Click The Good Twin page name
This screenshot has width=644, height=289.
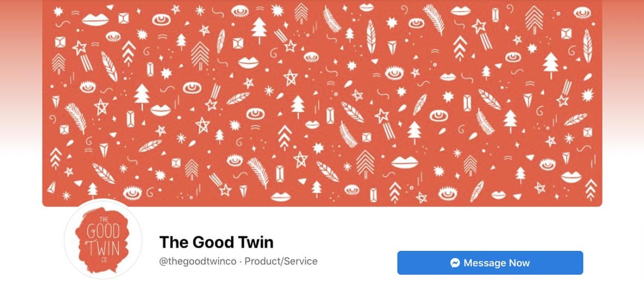pyautogui.click(x=216, y=242)
